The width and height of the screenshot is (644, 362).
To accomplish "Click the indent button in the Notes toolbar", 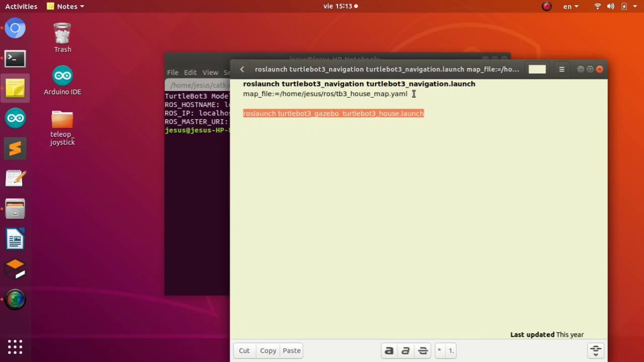I will pos(596,350).
